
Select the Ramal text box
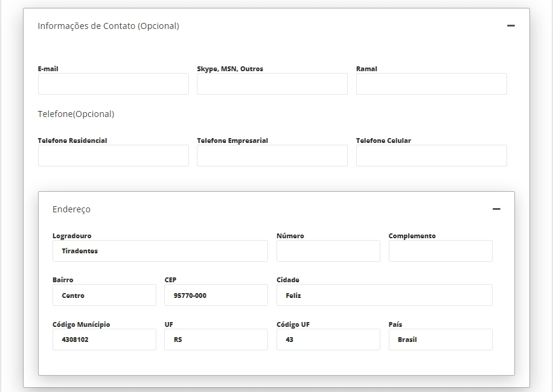431,84
